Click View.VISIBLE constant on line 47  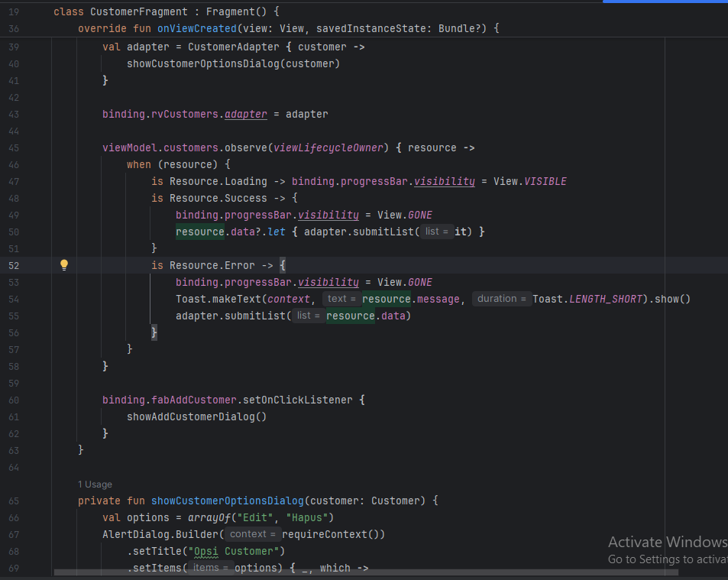pyautogui.click(x=529, y=181)
